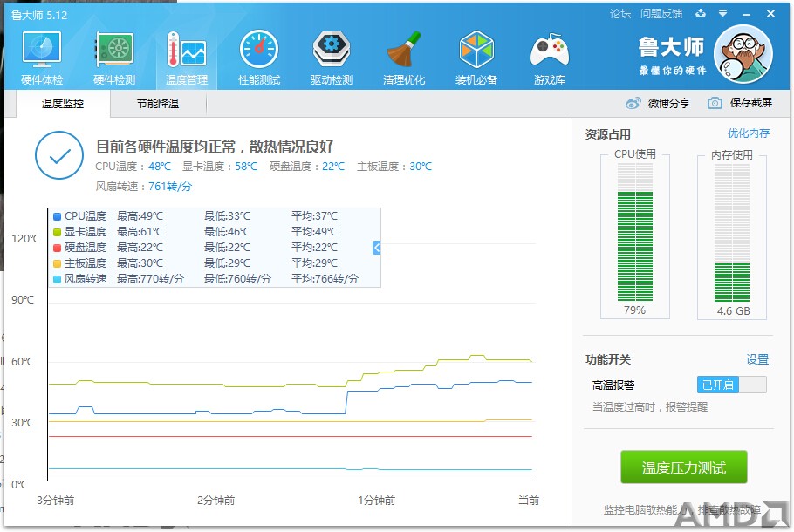Close the 鲁大师 window
The width and height of the screenshot is (794, 532).
click(x=770, y=14)
